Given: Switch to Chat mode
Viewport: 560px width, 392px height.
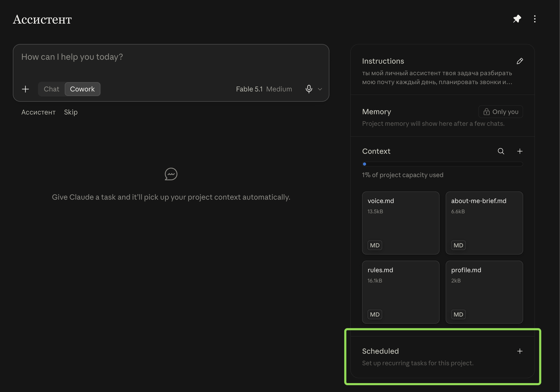Looking at the screenshot, I should pos(51,89).
